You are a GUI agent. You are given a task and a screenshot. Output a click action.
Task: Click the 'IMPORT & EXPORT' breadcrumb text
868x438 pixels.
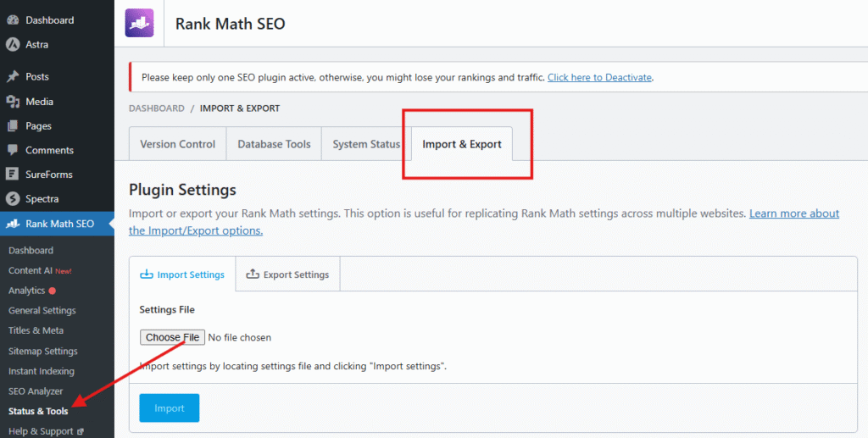pos(240,108)
